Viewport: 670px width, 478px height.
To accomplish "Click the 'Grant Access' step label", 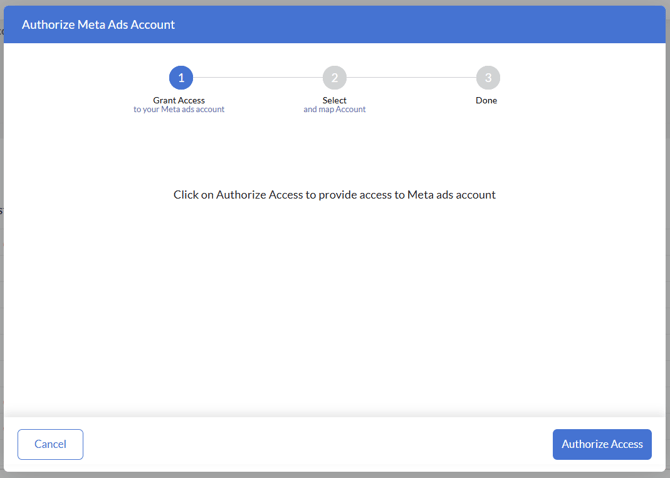I will coord(179,100).
